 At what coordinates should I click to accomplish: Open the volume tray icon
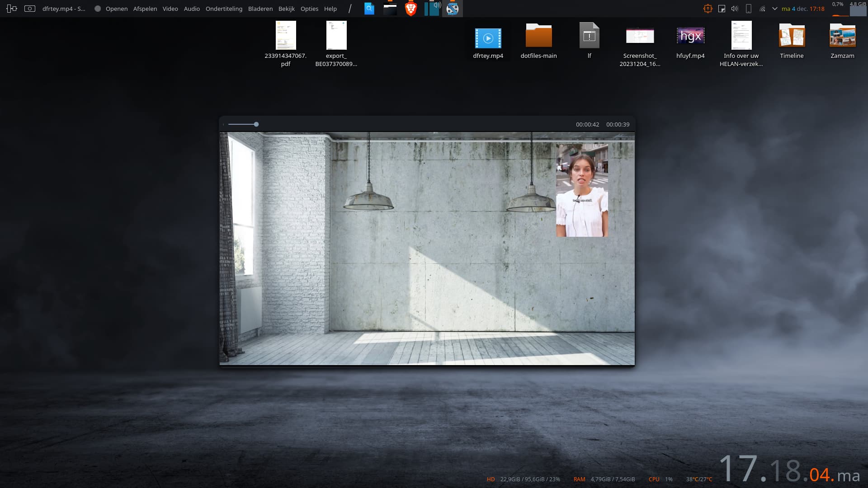click(x=735, y=9)
